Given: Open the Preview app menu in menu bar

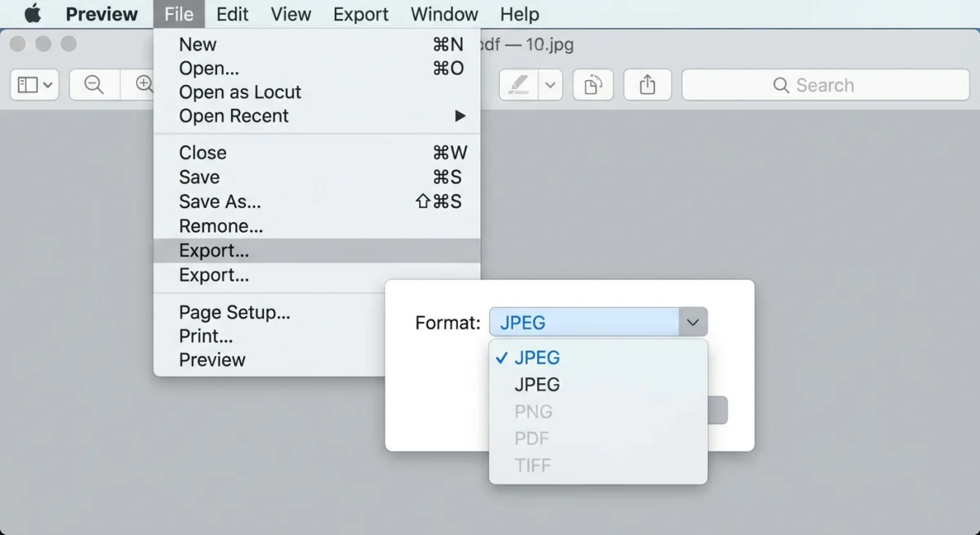Looking at the screenshot, I should click(x=102, y=14).
